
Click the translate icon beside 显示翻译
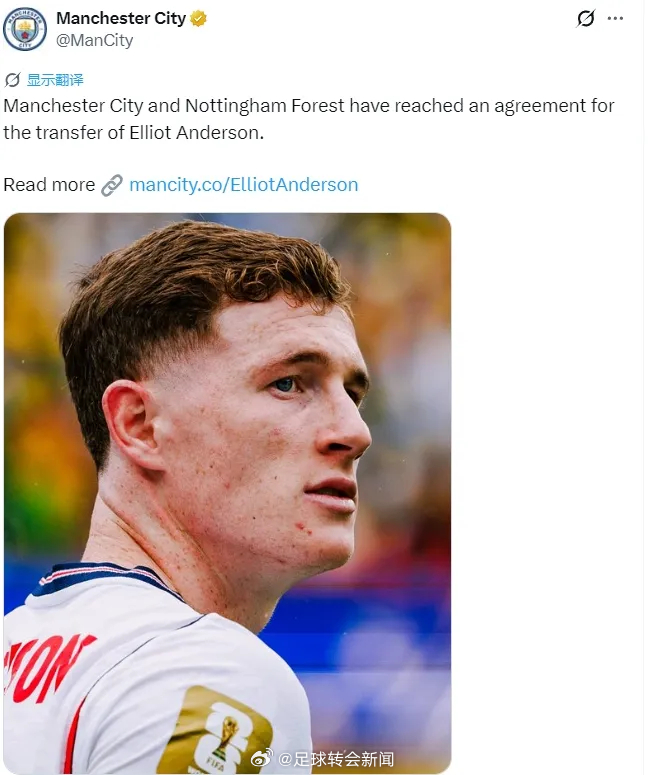(12, 80)
